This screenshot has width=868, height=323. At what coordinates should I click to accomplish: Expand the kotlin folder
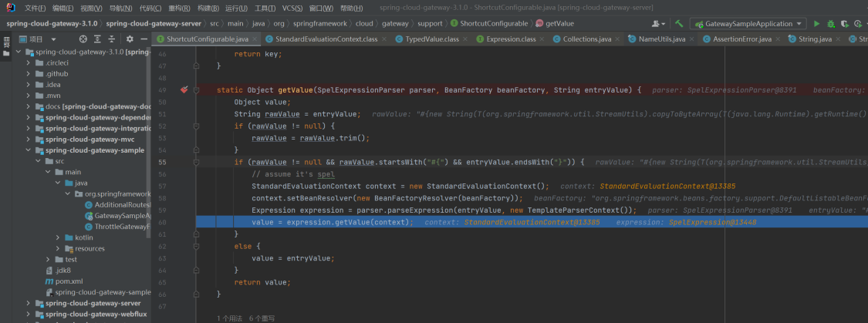click(58, 237)
